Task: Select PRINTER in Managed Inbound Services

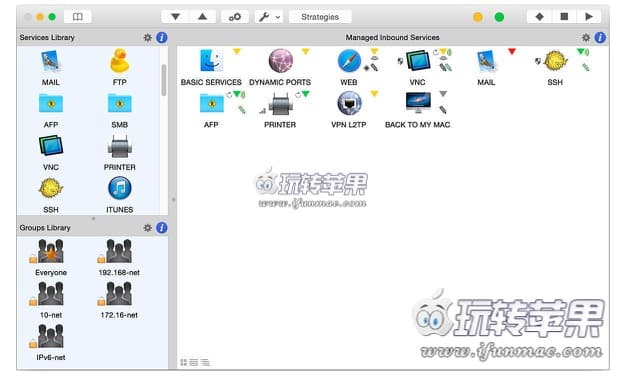Action: tap(281, 104)
